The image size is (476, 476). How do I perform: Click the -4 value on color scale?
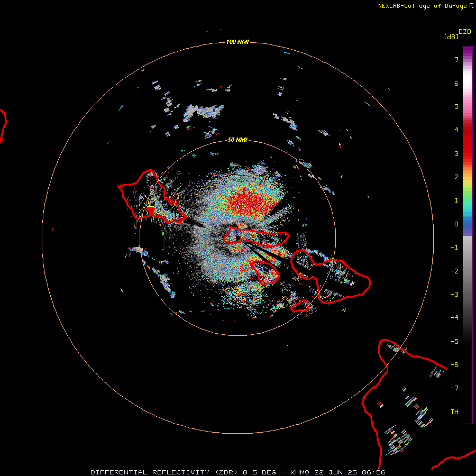454,318
